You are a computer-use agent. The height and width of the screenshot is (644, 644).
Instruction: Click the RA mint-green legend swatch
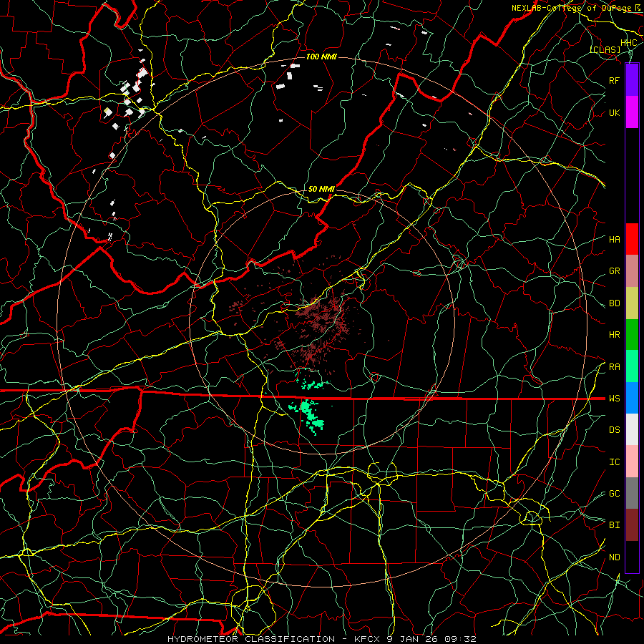pyautogui.click(x=632, y=366)
